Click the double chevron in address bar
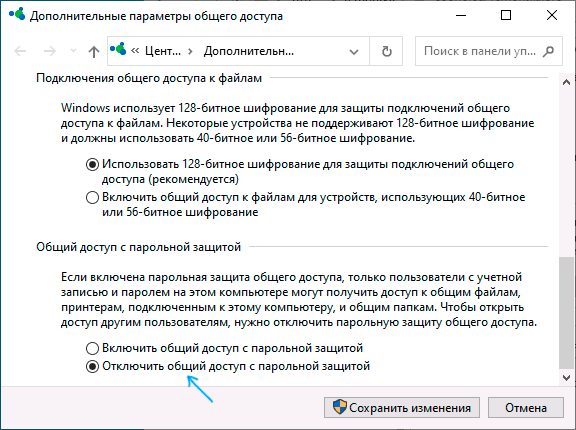This screenshot has width=576, height=430. click(135, 51)
